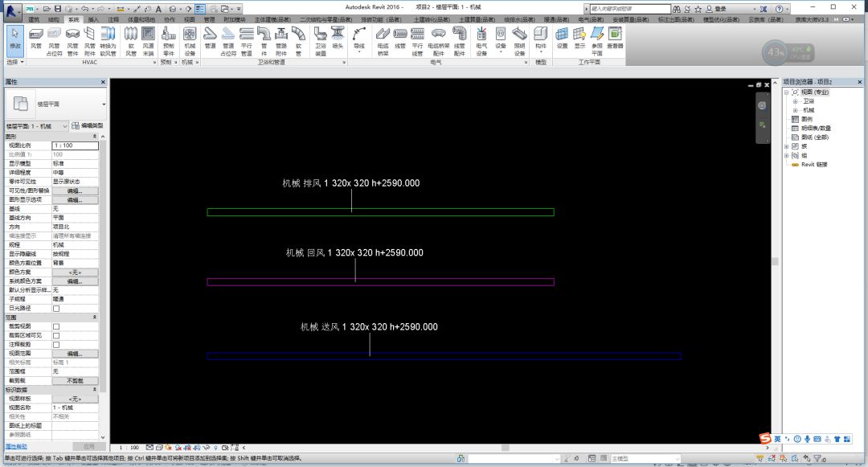Screen dimensions: 868x467
Task: Open the 选择 panel dropdown
Action: [15, 62]
